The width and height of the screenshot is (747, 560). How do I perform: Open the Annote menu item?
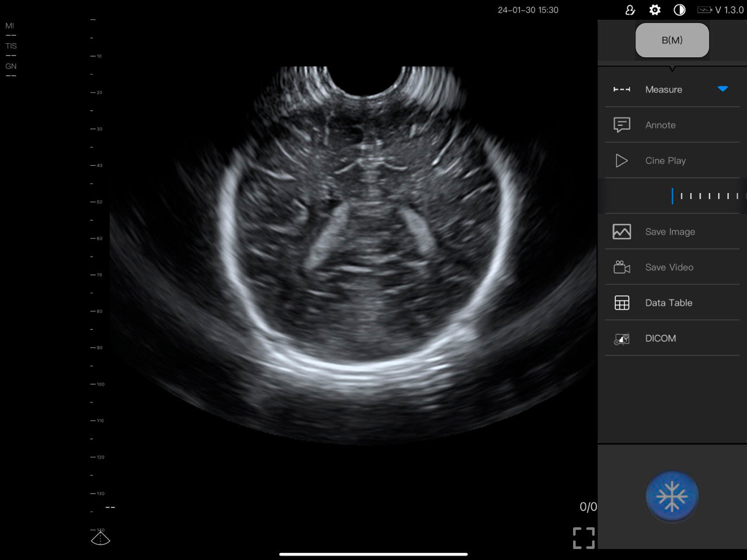pos(660,125)
